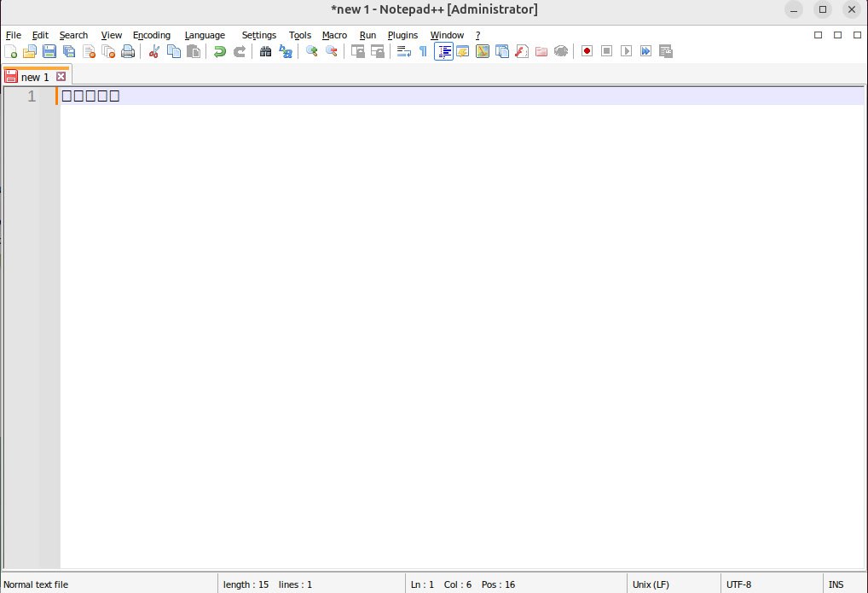868x593 pixels.
Task: Click the Print icon in toolbar
Action: click(x=128, y=51)
